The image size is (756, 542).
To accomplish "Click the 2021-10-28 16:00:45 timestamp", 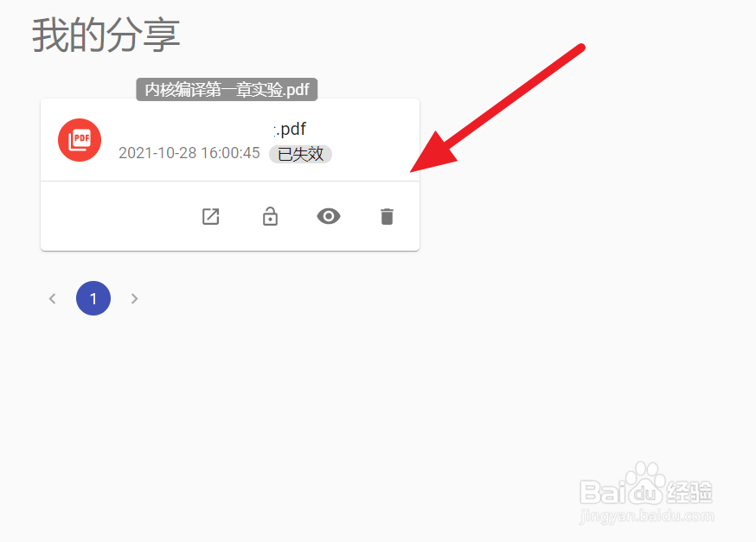I will tap(189, 153).
